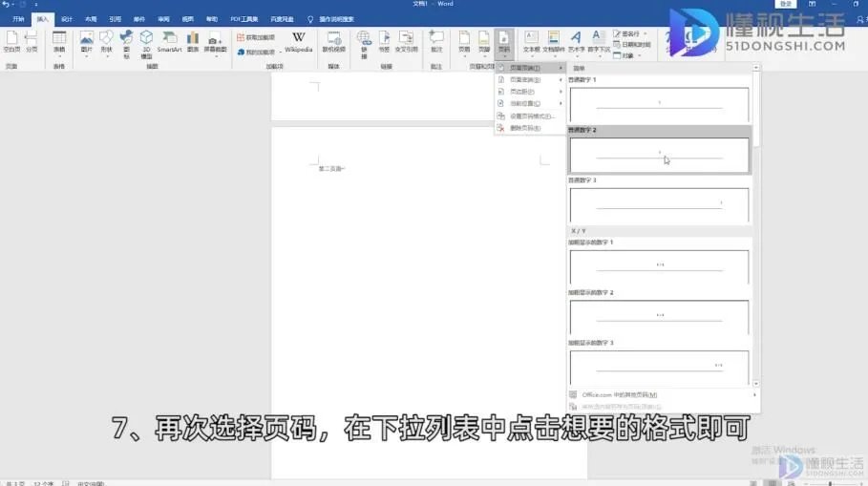Select Page Margins (页边距) menu item

coord(530,92)
